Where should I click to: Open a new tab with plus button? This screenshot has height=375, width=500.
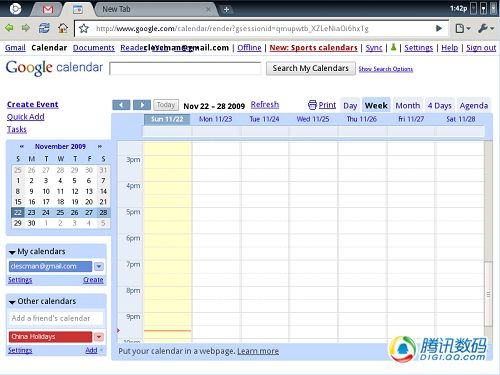point(226,10)
